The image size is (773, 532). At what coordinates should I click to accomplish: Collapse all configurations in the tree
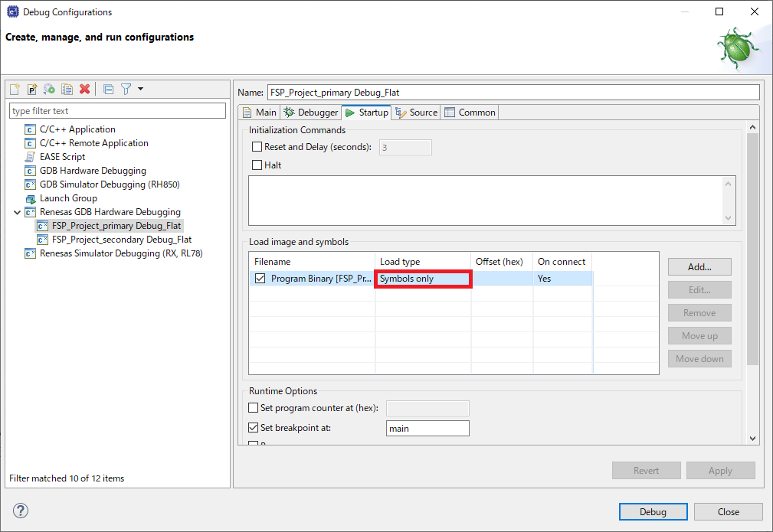click(108, 90)
